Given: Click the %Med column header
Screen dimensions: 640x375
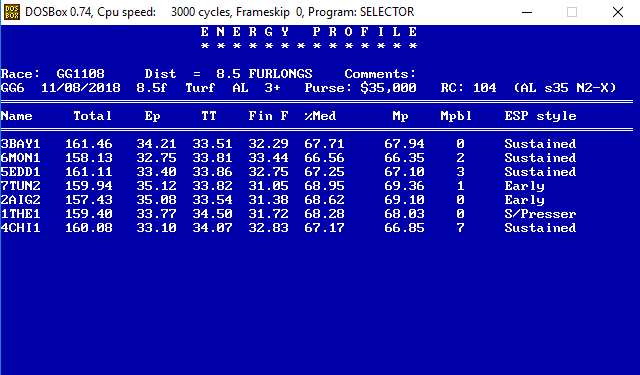Looking at the screenshot, I should pos(320,116).
